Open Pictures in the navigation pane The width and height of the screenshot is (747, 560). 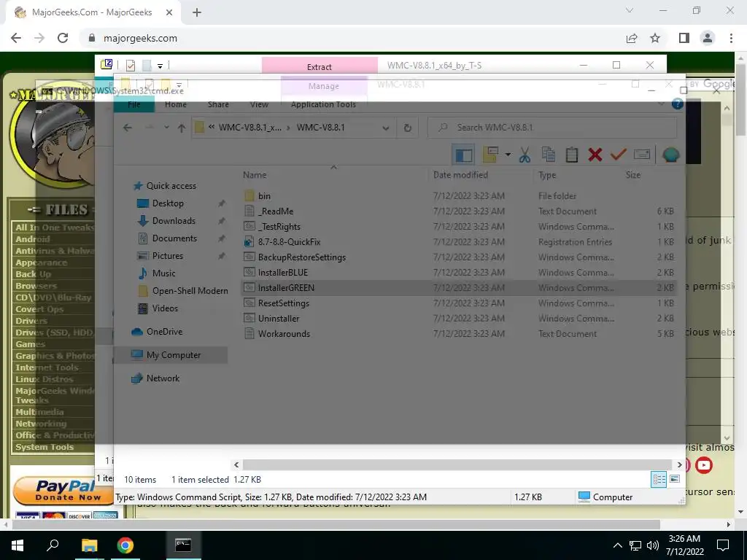pos(167,256)
